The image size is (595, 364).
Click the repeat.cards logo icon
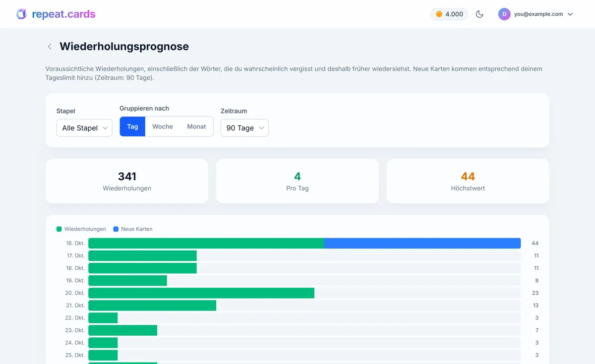(21, 14)
